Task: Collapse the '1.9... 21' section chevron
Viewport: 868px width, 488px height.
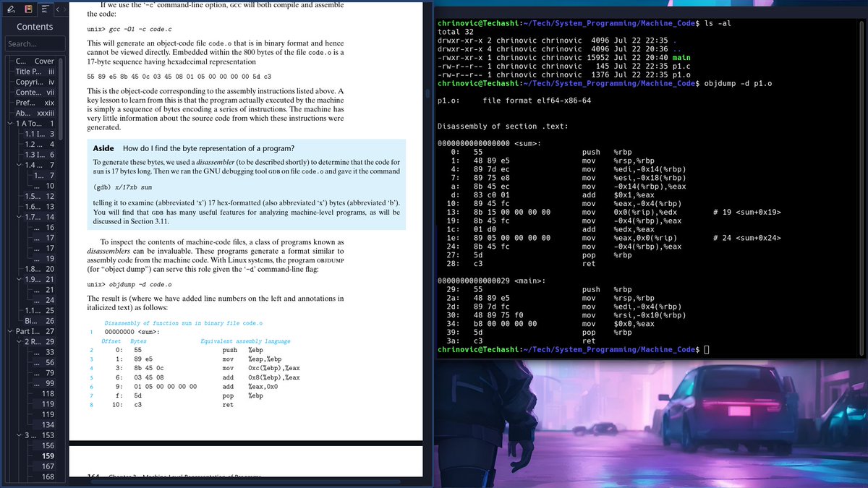Action: pos(18,279)
